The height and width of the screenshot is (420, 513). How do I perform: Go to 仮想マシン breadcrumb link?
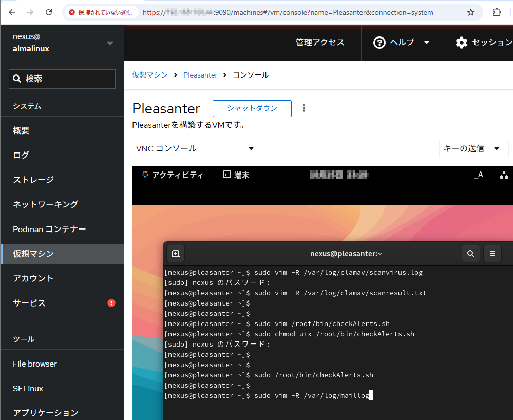[x=150, y=75]
